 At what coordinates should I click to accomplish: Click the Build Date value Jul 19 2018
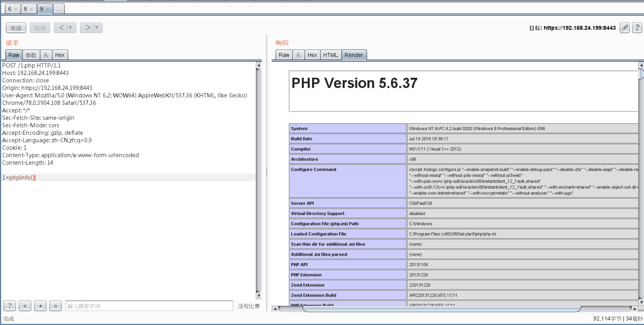click(429, 139)
